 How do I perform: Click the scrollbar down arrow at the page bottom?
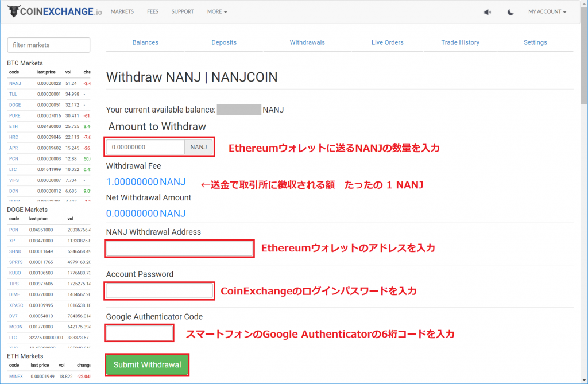[584, 380]
